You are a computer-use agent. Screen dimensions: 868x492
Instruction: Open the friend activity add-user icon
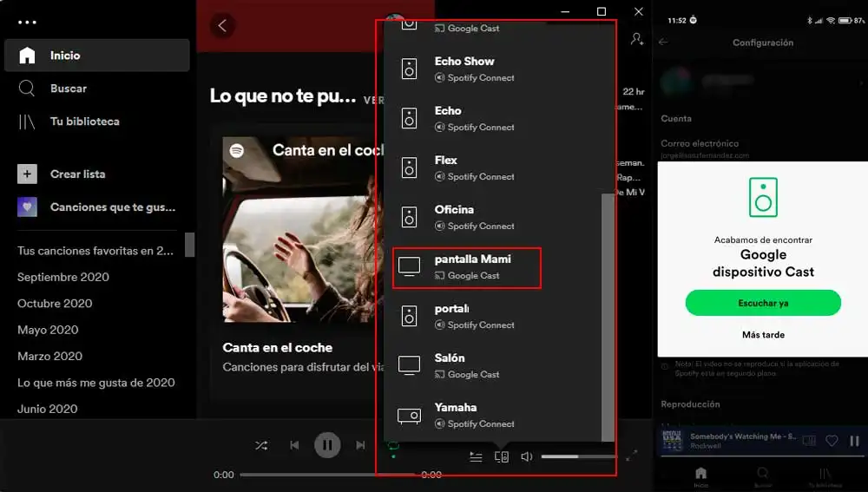(x=637, y=39)
